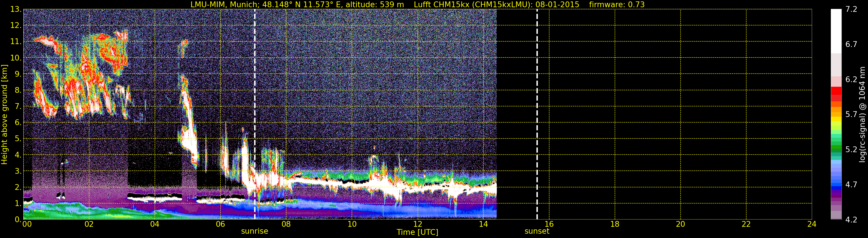The width and height of the screenshot is (868, 238).
Task: Click the green band of the colorbar
Action: pos(836,147)
